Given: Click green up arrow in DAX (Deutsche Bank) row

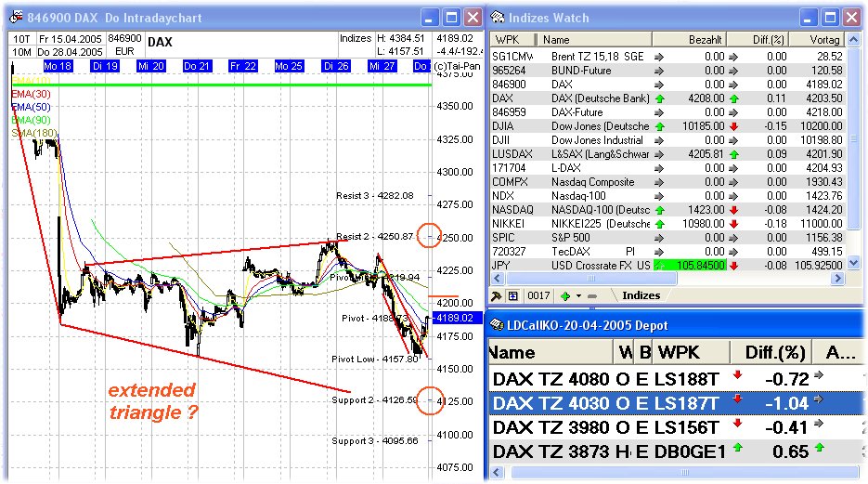Looking at the screenshot, I should 659,99.
